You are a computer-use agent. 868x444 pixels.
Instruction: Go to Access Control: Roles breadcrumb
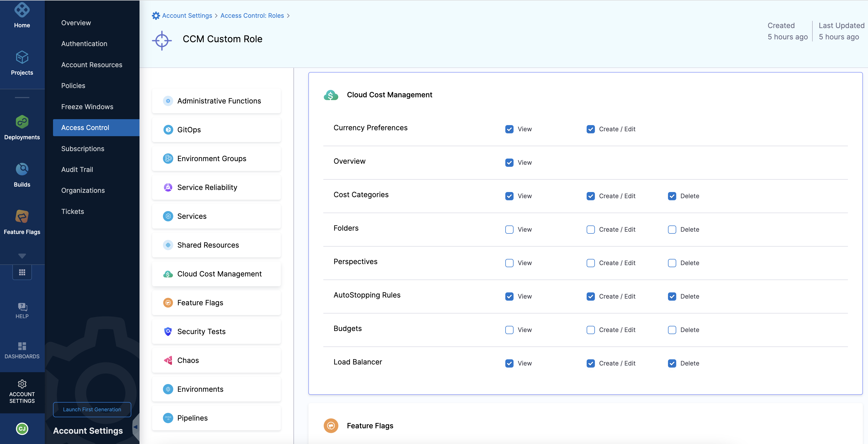(x=252, y=15)
